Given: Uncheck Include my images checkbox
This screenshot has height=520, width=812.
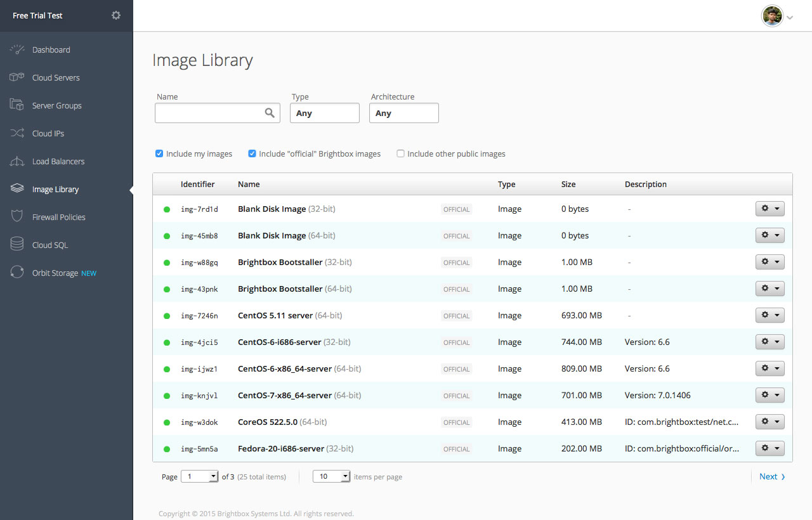Looking at the screenshot, I should (159, 153).
